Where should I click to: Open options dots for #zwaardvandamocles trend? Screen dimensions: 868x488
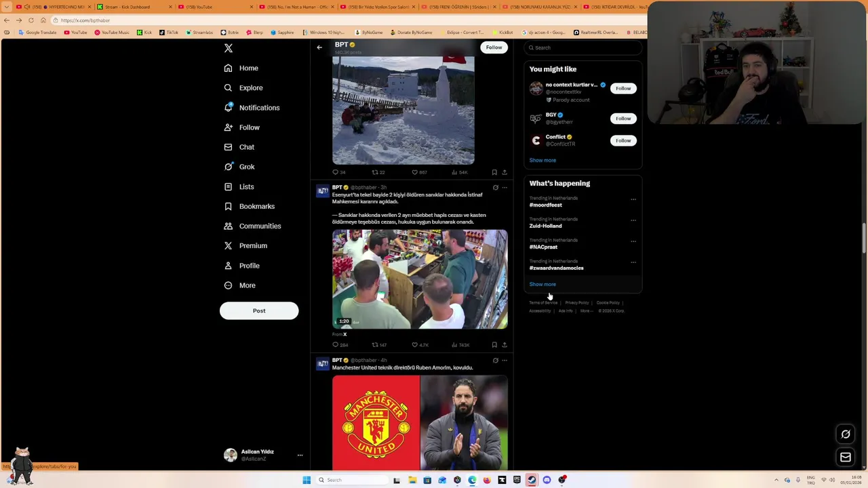633,262
